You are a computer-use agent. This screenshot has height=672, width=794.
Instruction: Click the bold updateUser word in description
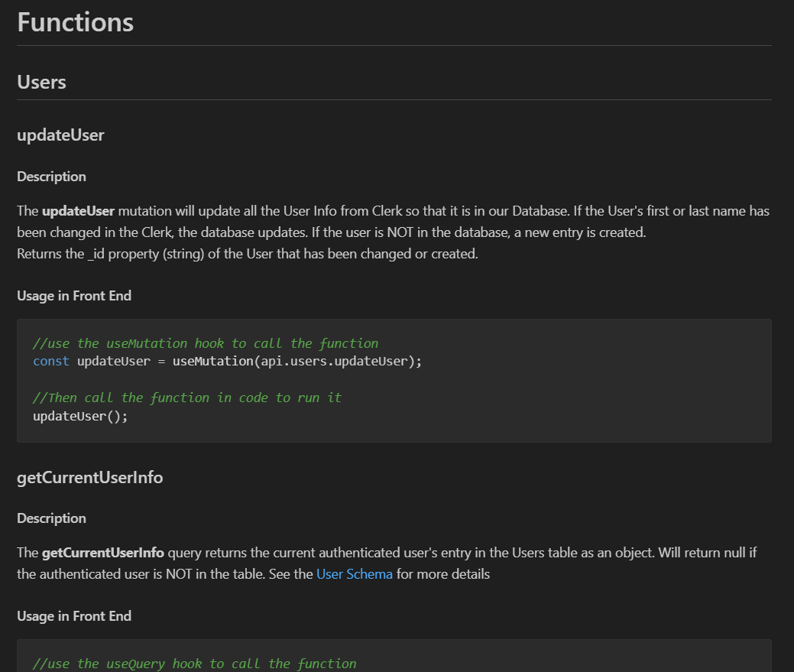pos(78,211)
